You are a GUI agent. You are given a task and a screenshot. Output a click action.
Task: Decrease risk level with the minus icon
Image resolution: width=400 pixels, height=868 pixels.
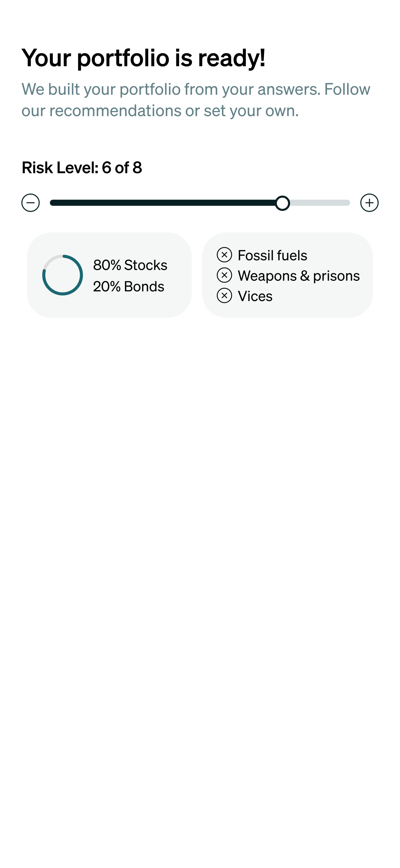pos(31,203)
